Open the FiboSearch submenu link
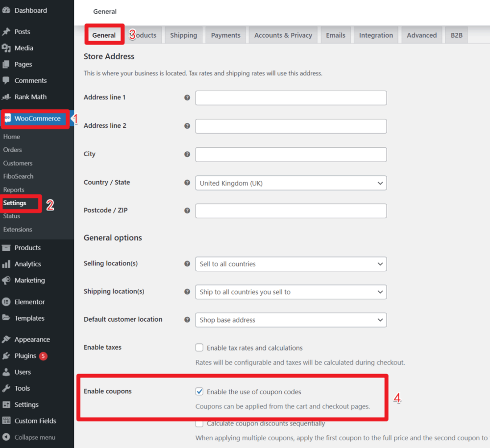The height and width of the screenshot is (448, 490). coord(18,176)
